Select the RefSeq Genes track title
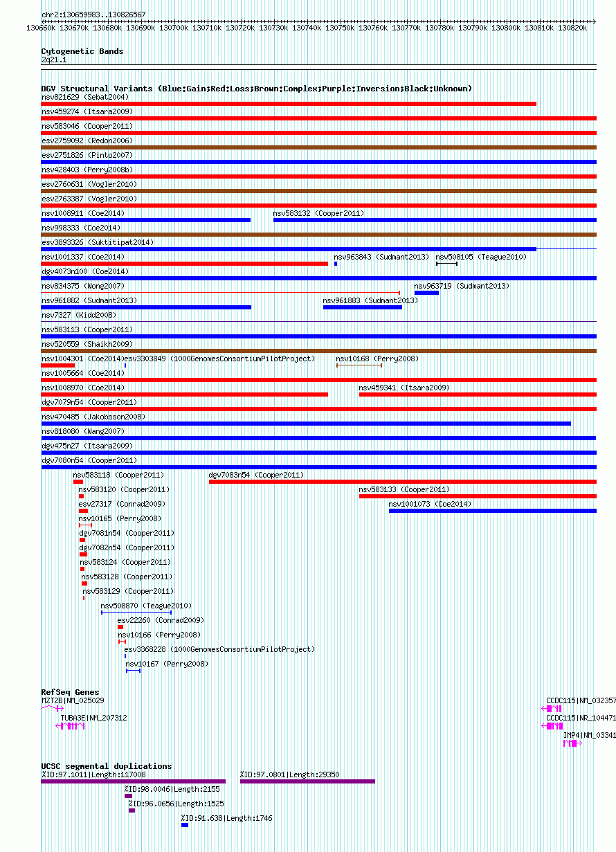Viewport: 616px width, 852px height. [70, 692]
